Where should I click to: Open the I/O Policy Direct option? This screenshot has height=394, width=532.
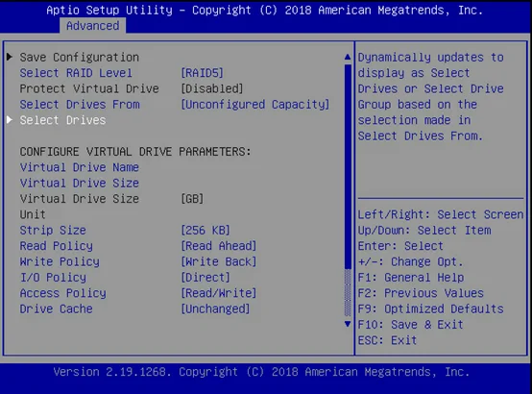[x=206, y=277]
